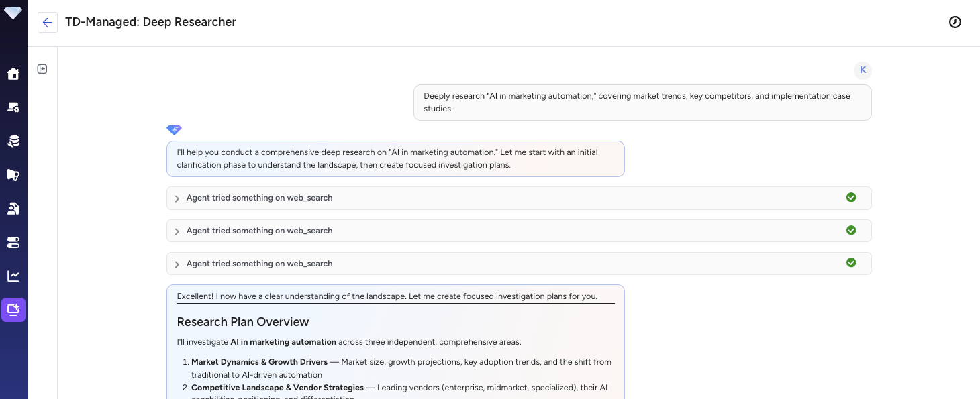
Task: Select the user's research prompt bubble
Action: coord(642,102)
